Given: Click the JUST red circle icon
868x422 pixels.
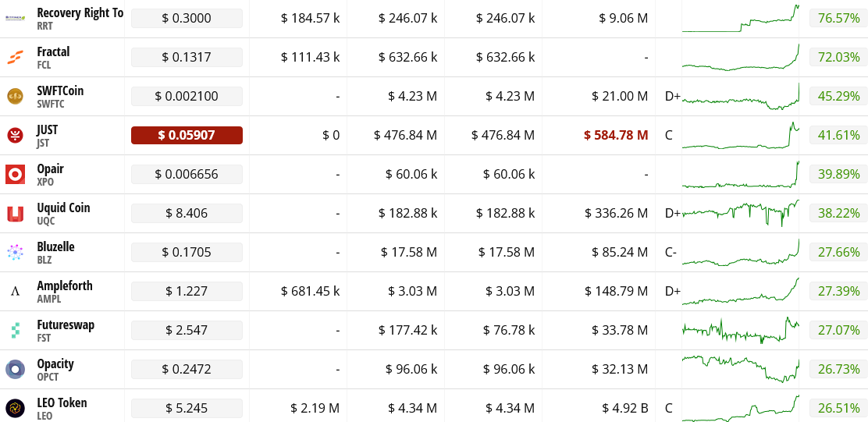Looking at the screenshot, I should tap(15, 136).
